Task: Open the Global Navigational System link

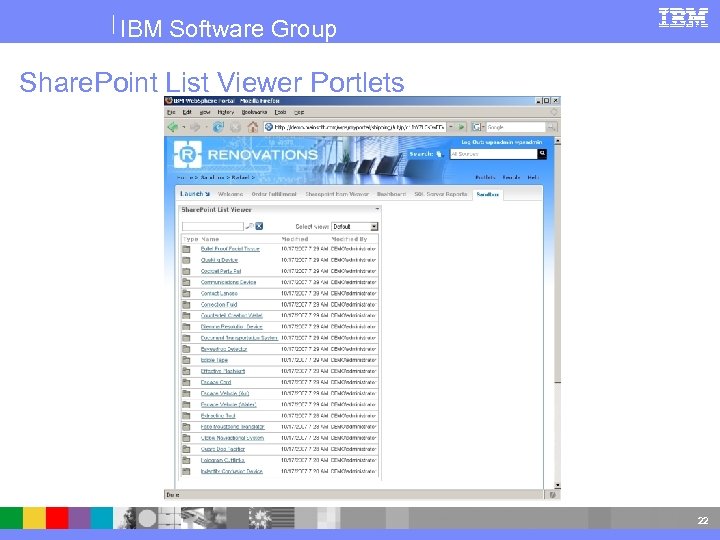Action: [232, 438]
